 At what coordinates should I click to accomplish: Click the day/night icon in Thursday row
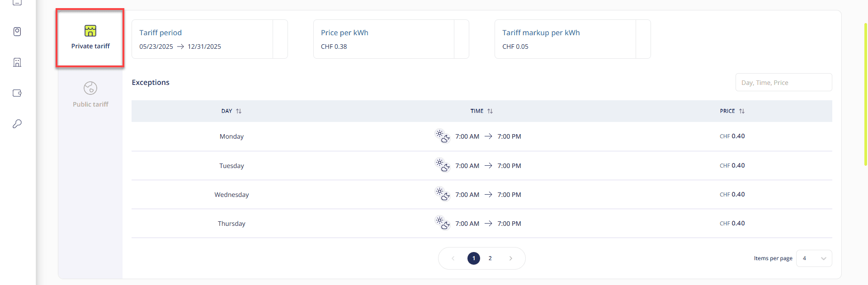click(x=442, y=223)
